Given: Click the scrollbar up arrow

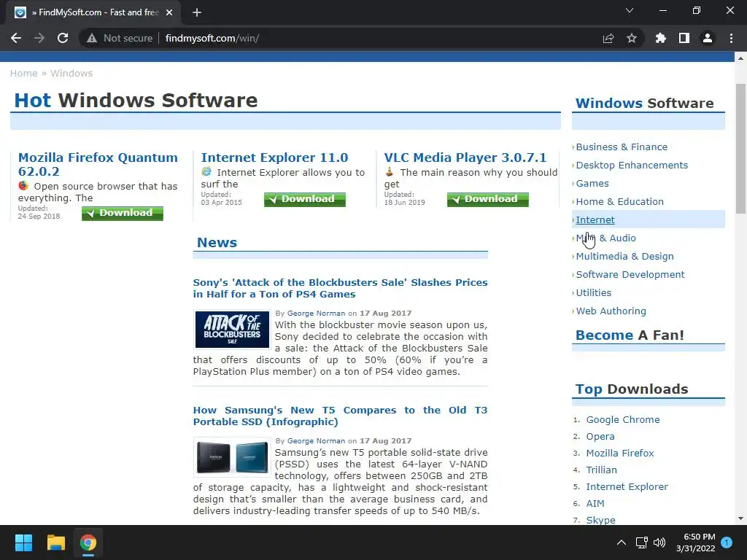Looking at the screenshot, I should (740, 58).
